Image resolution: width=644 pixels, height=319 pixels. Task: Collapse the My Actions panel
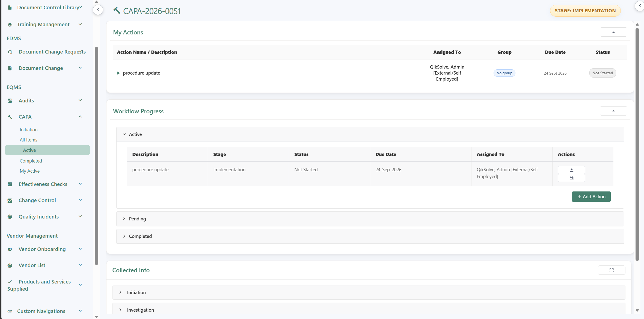click(613, 32)
